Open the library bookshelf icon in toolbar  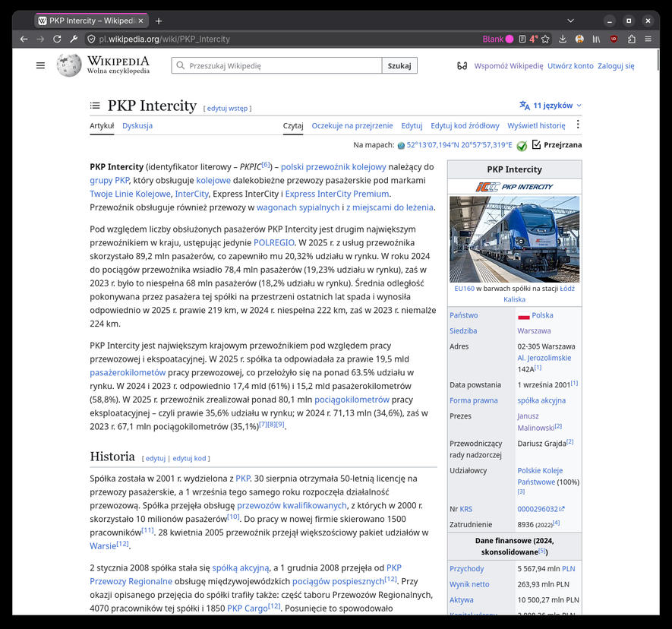[596, 39]
